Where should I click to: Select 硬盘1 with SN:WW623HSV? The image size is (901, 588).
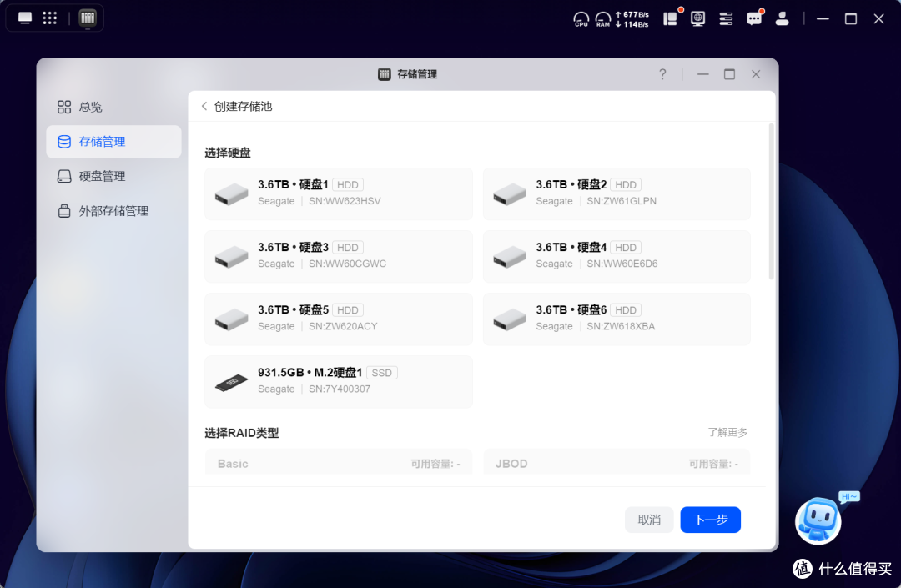point(339,193)
